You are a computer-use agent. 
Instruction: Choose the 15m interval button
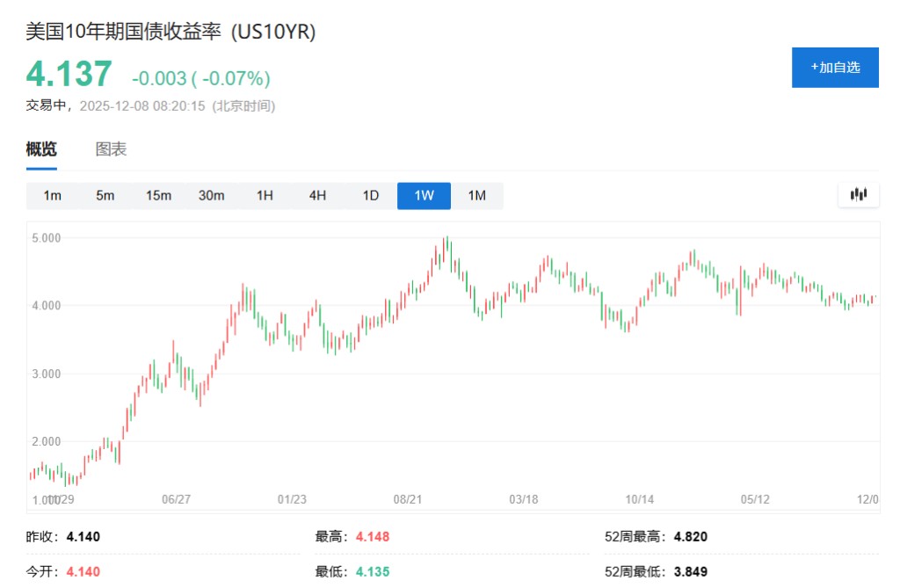coord(159,196)
